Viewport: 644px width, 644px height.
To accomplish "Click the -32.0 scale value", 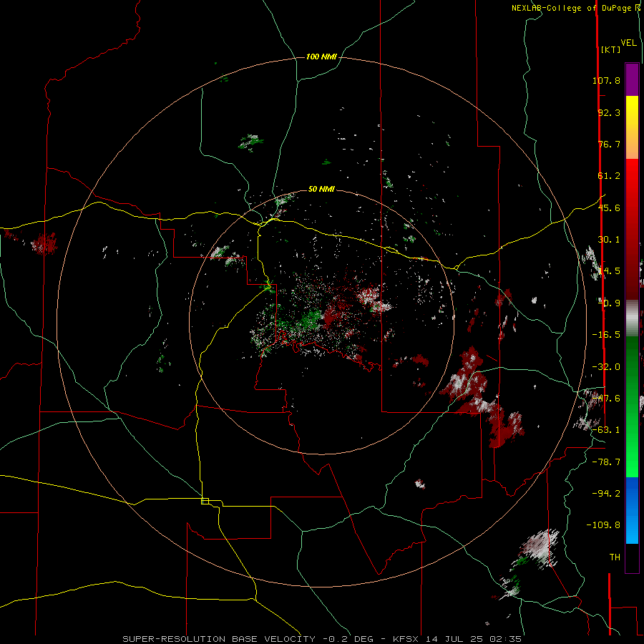I will (606, 367).
